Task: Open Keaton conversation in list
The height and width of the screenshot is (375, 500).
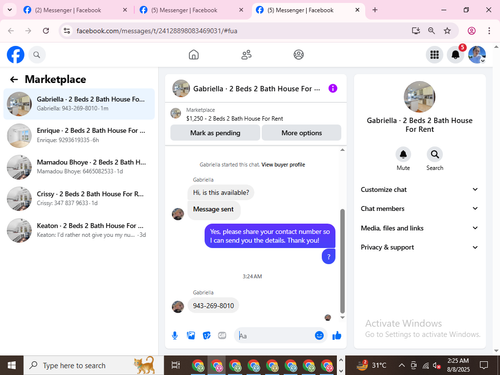Action: pos(79,230)
